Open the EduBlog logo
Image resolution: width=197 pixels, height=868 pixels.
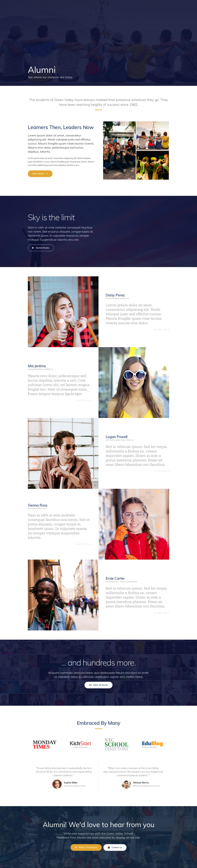click(152, 744)
